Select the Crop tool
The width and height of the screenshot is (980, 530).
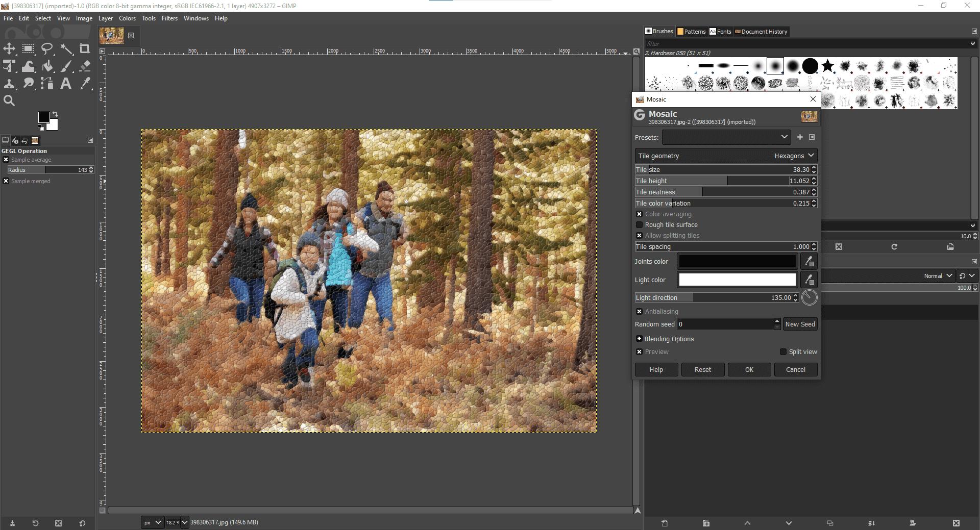[85, 49]
